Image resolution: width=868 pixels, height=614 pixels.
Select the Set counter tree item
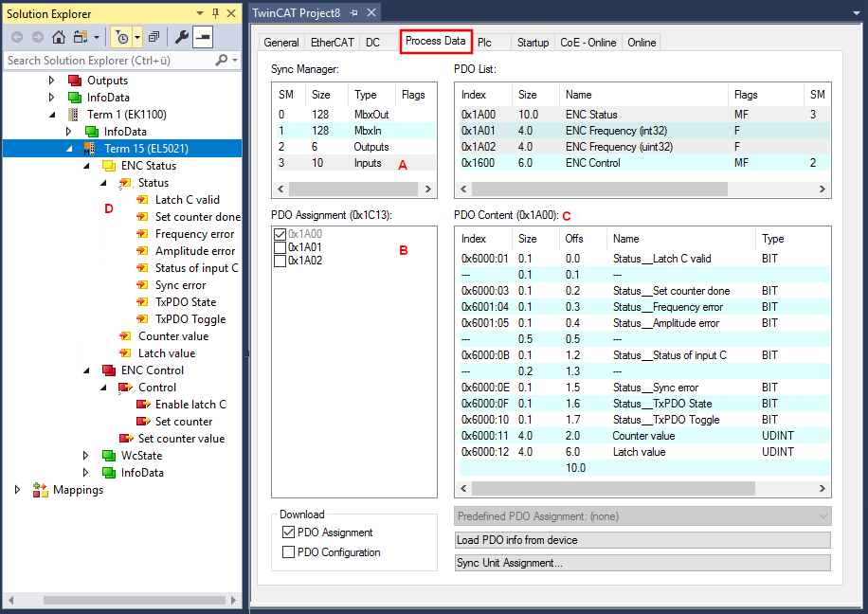point(184,422)
